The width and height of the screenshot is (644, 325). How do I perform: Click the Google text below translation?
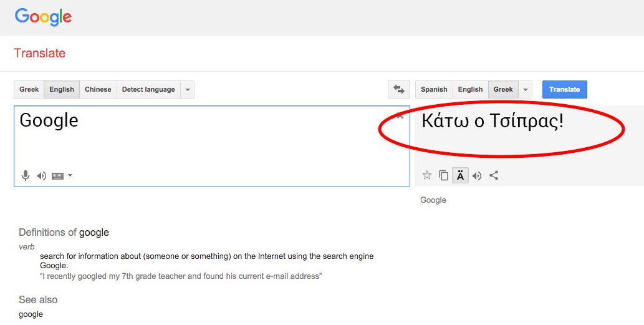[x=433, y=200]
